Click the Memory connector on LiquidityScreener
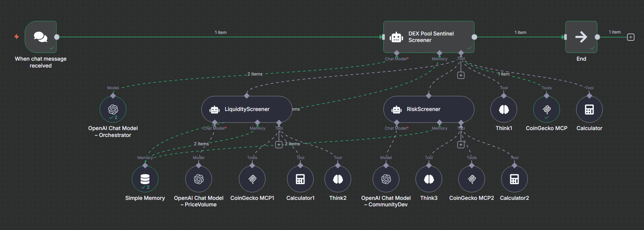Viewport: 644px width, 230px height. point(258,122)
